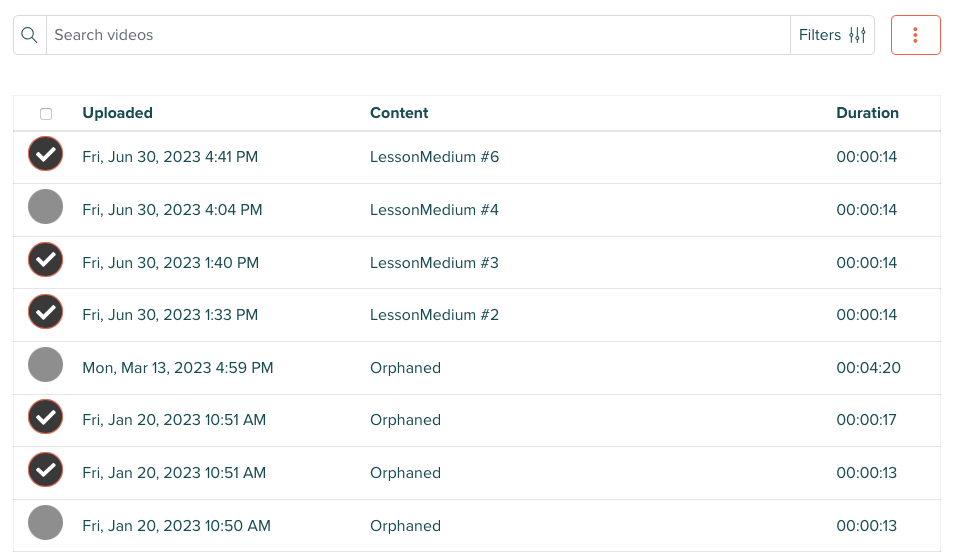
Task: Click date Fri, Jan 20, 2023 10:50 AM
Action: (x=176, y=526)
